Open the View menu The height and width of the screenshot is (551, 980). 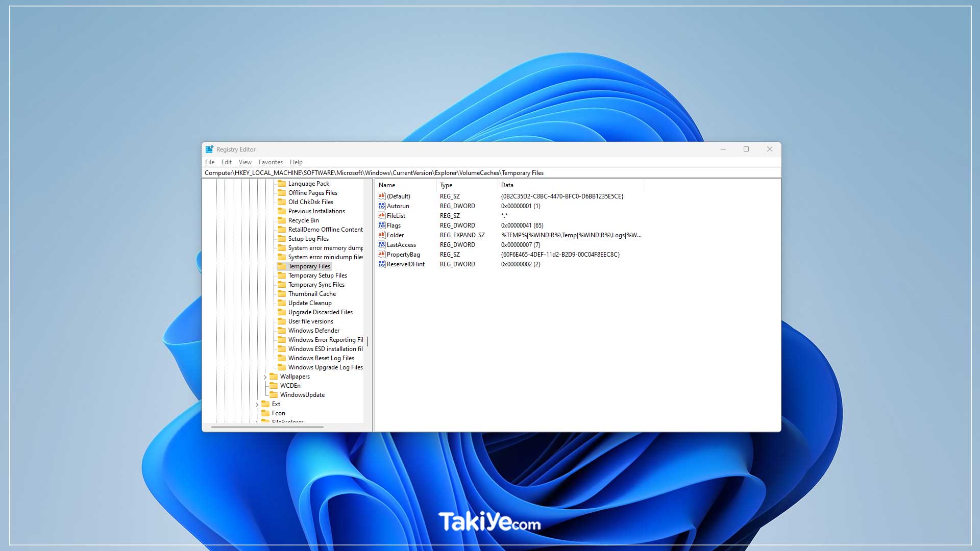tap(245, 162)
